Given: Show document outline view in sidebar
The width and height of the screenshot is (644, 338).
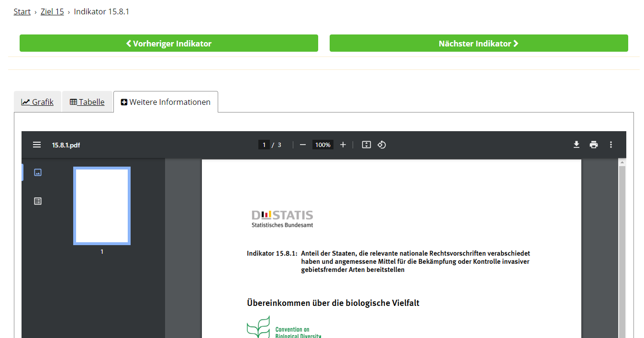Looking at the screenshot, I should pyautogui.click(x=38, y=201).
